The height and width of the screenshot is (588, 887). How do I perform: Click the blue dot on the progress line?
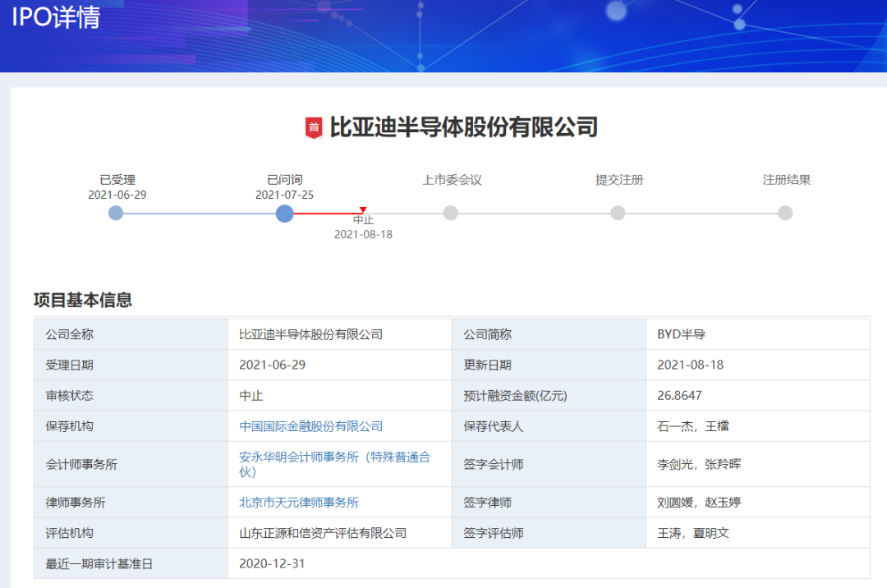[x=284, y=214]
